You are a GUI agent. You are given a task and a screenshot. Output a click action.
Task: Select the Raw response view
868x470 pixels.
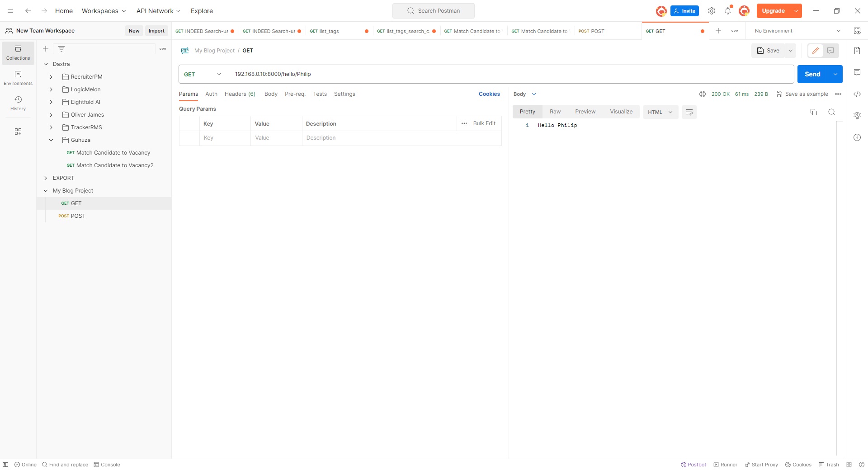[x=555, y=112]
